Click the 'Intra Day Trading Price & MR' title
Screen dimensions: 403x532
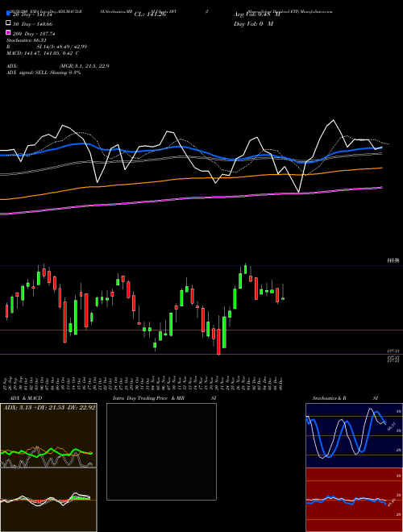[x=148, y=398]
